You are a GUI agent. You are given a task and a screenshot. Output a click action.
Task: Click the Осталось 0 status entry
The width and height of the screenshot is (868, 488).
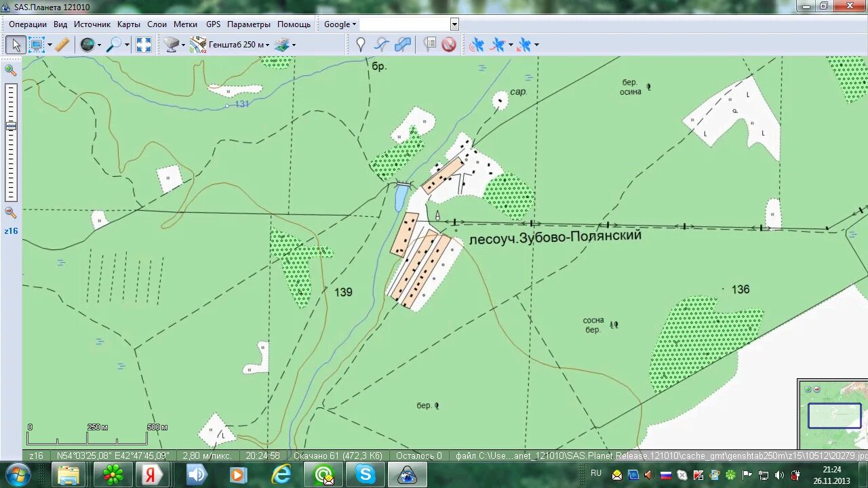(x=418, y=455)
